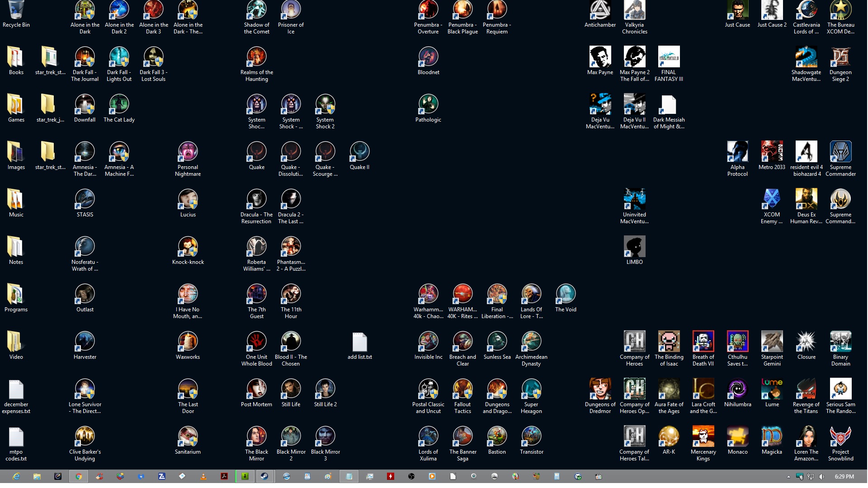Open the network status tray icon
This screenshot has width=868, height=488.
(x=810, y=476)
